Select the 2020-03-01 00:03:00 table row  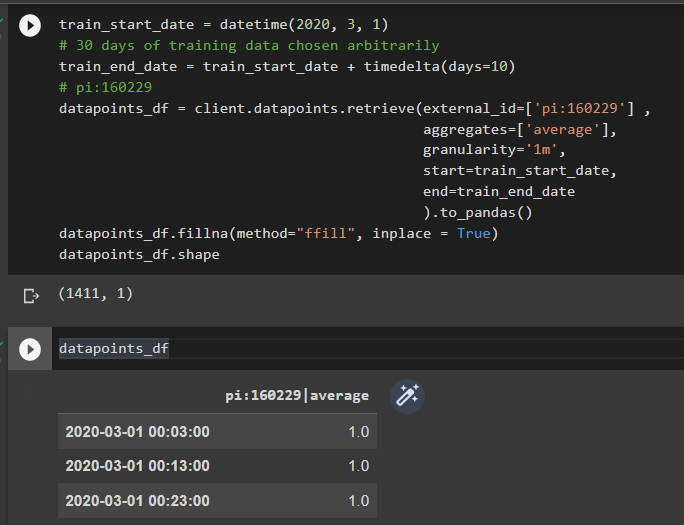(217, 432)
